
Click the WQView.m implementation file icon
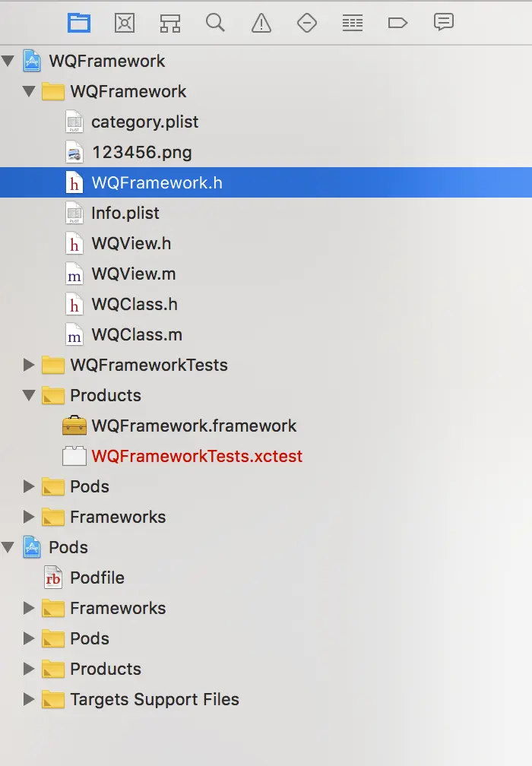74,274
